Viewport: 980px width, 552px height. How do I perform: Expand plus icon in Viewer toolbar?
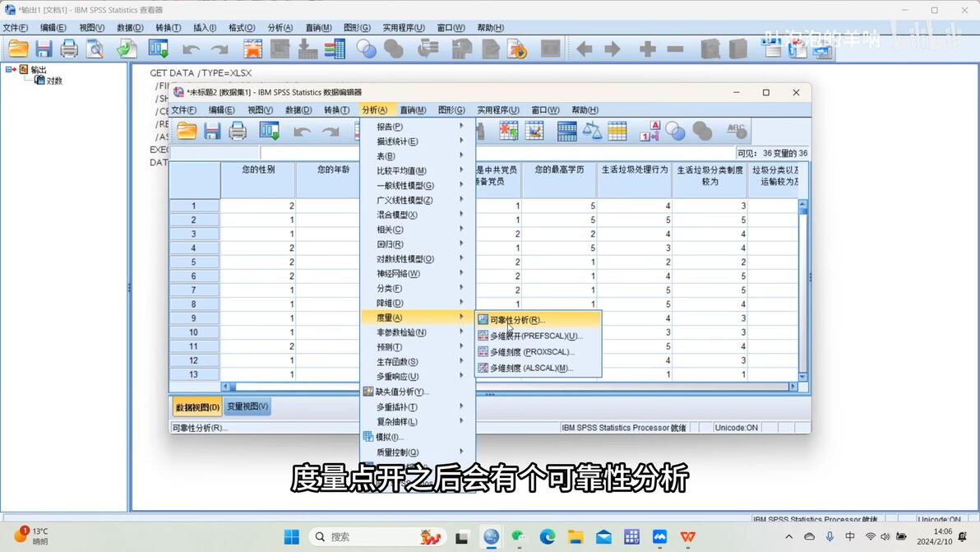click(648, 49)
